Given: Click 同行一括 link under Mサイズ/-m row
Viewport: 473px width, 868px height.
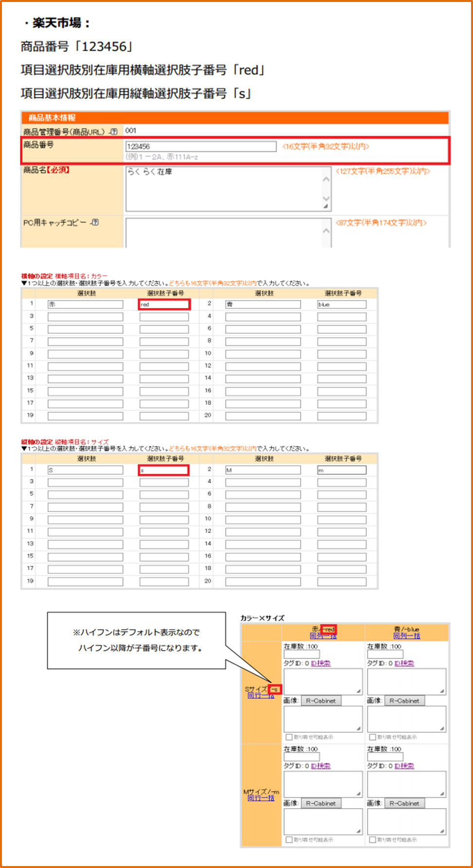Looking at the screenshot, I should coord(261,798).
